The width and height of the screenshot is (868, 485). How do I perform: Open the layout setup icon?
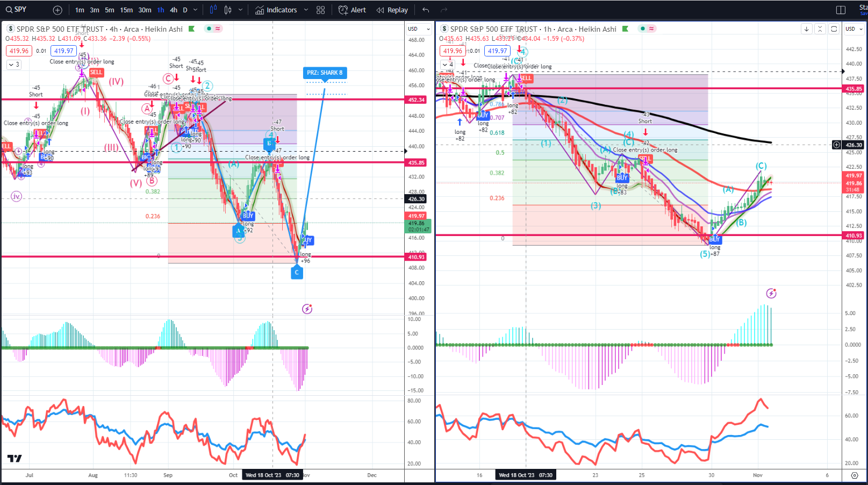tap(841, 10)
